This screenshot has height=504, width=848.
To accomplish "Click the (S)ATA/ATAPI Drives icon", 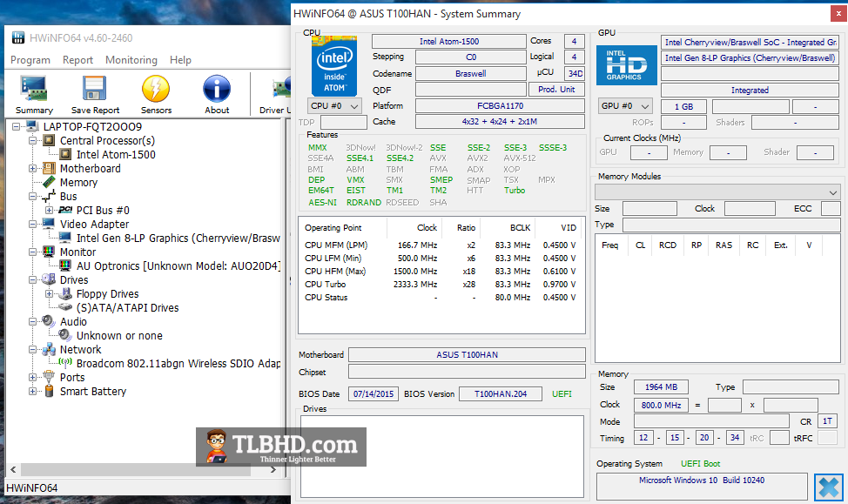I will coord(65,307).
